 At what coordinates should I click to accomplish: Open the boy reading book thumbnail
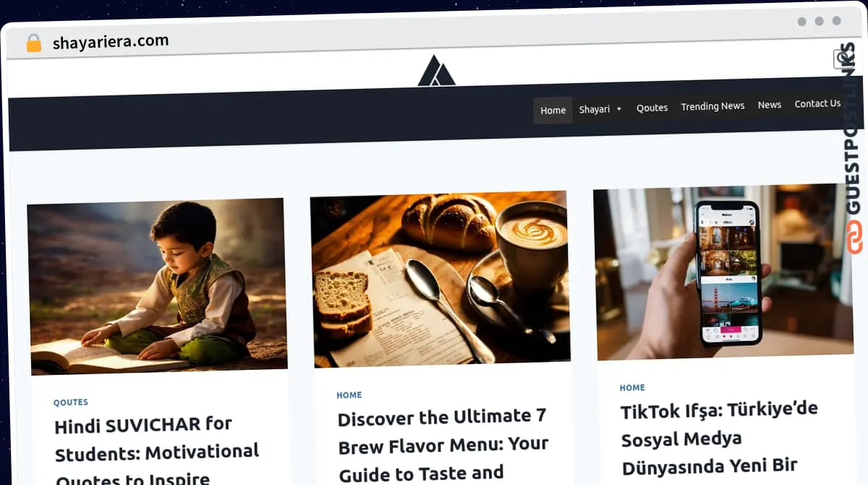(x=157, y=286)
